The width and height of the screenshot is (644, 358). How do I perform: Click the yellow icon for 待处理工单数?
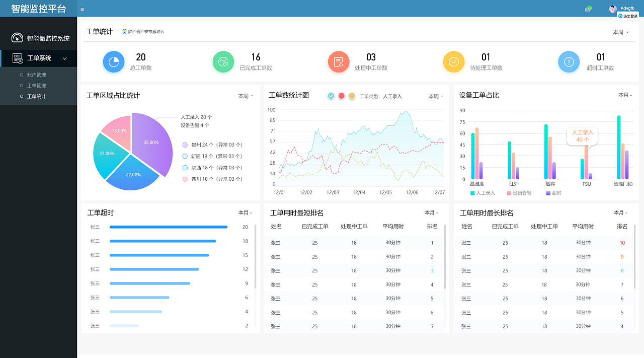coord(454,62)
